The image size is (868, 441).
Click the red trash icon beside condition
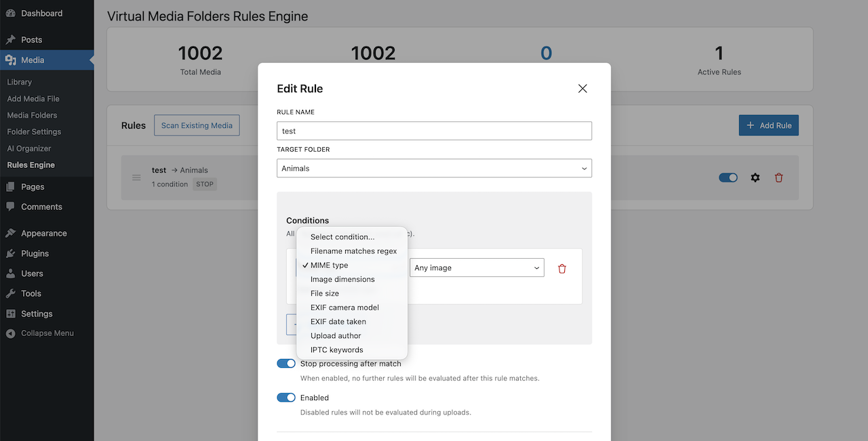(561, 269)
